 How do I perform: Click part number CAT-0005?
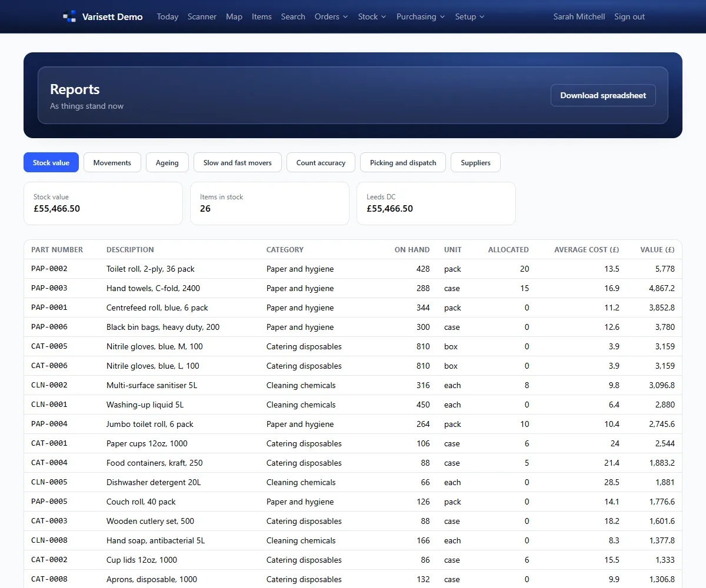coord(49,346)
